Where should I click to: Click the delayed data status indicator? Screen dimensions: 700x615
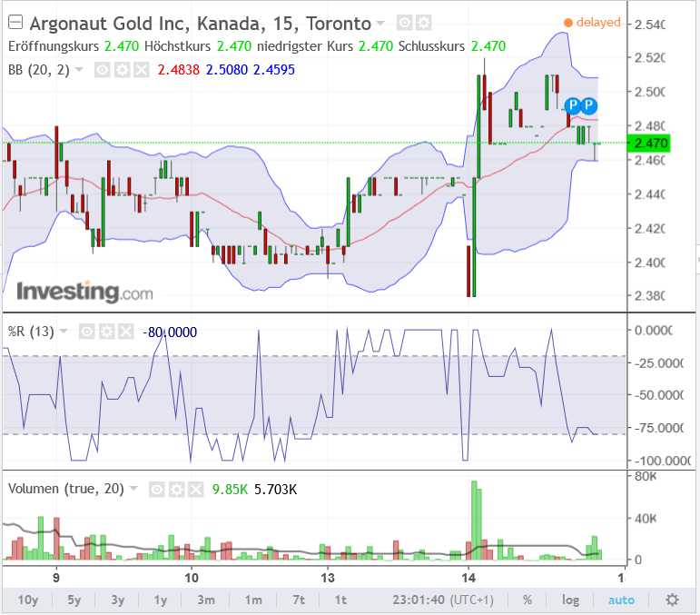pyautogui.click(x=592, y=23)
